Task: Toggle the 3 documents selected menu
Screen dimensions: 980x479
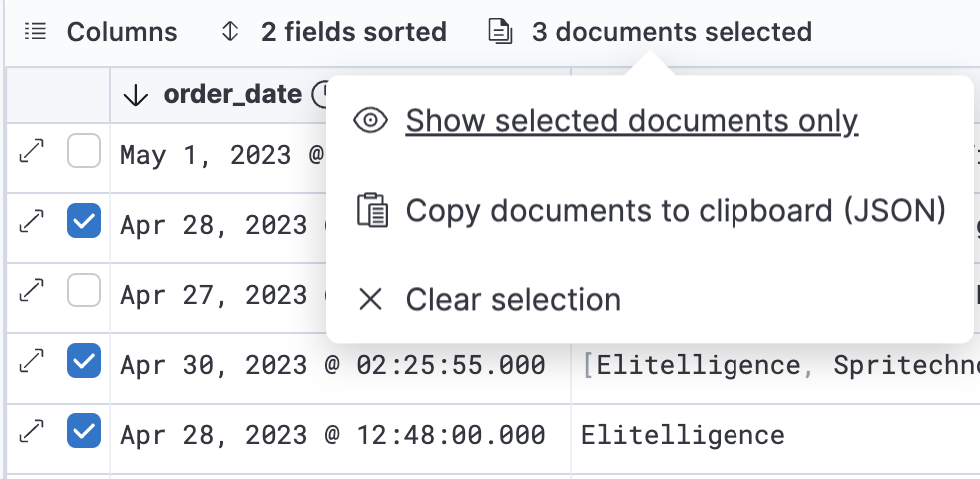Action: [x=651, y=32]
